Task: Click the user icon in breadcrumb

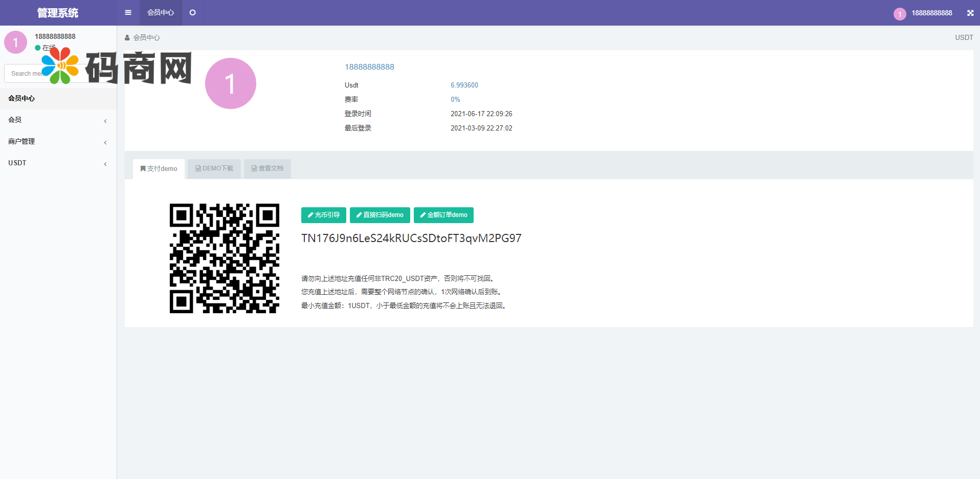Action: [x=127, y=38]
